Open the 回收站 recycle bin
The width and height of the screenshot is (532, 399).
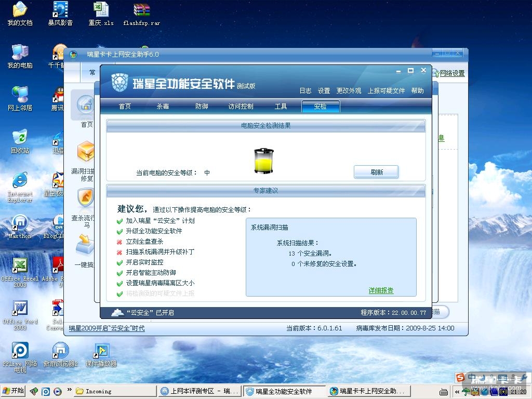click(20, 141)
